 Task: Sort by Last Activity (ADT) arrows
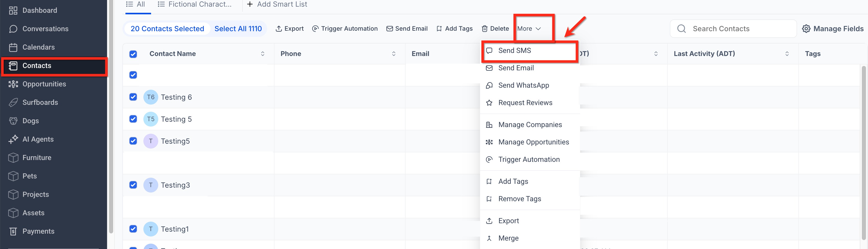tap(787, 54)
